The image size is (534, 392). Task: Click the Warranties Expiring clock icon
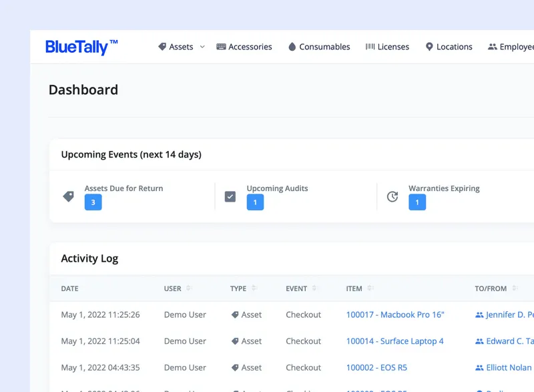tap(392, 196)
